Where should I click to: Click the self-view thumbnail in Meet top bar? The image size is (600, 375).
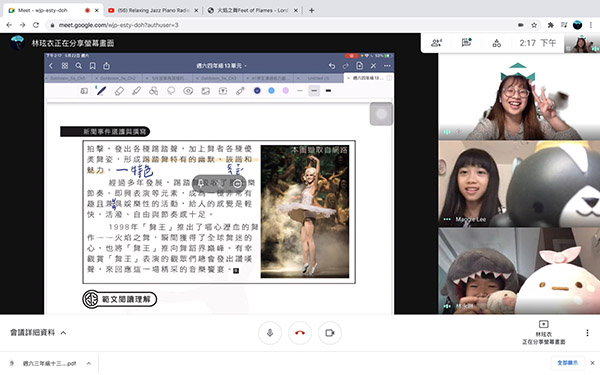point(582,43)
